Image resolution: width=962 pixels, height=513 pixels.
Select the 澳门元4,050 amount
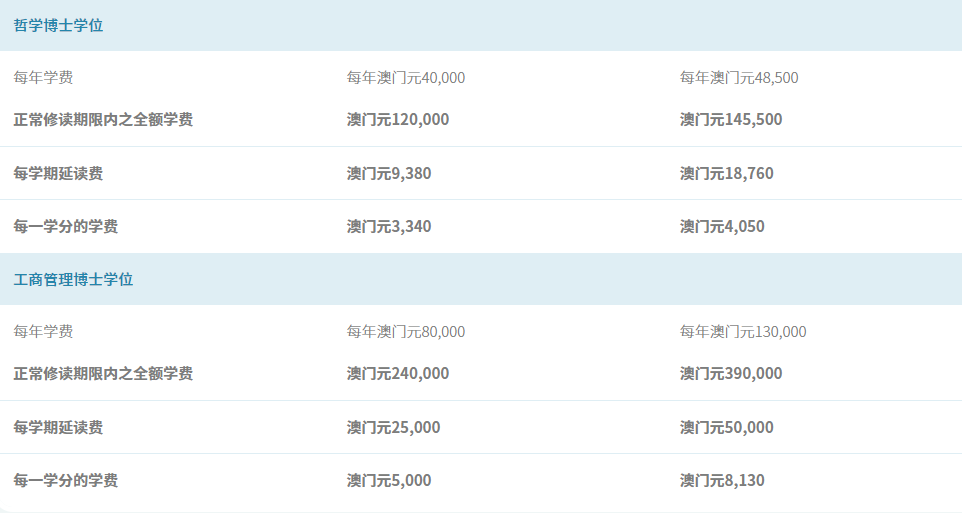722,226
